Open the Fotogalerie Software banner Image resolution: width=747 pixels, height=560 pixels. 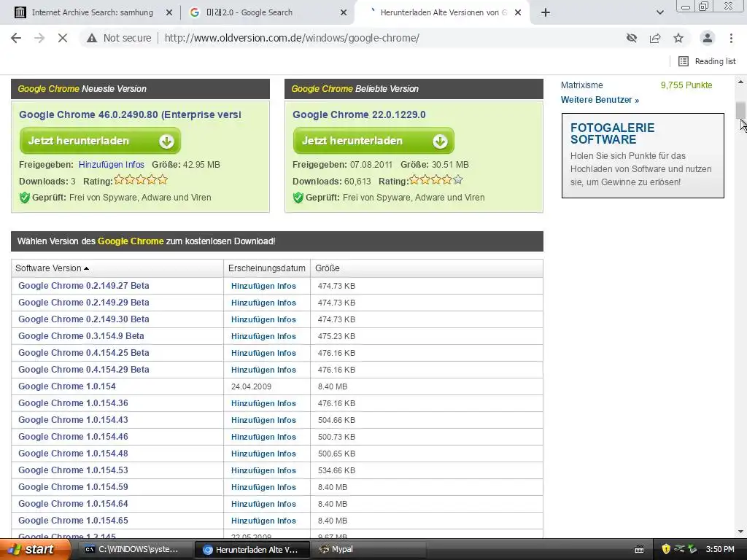coord(643,156)
